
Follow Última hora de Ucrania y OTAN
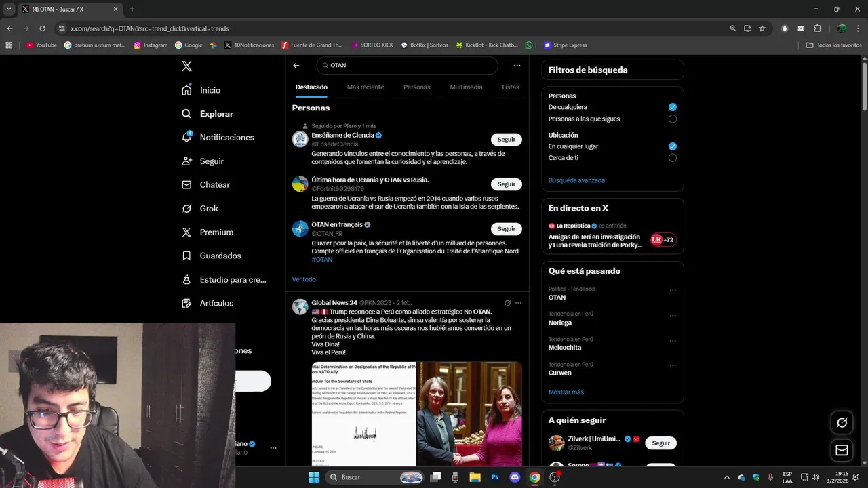click(507, 184)
